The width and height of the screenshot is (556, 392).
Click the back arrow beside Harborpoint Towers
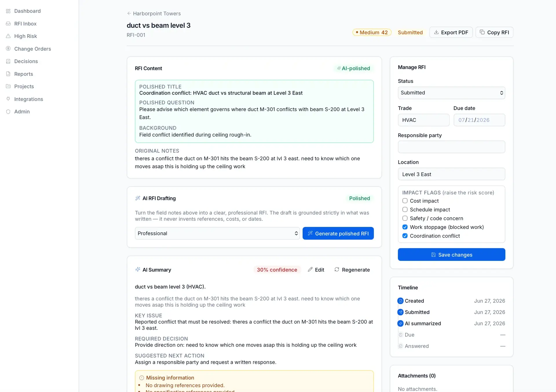(129, 14)
